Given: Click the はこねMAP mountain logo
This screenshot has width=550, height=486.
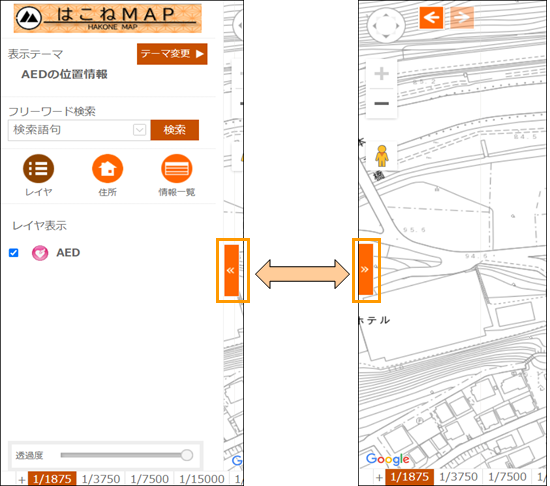Looking at the screenshot, I should pyautogui.click(x=29, y=18).
